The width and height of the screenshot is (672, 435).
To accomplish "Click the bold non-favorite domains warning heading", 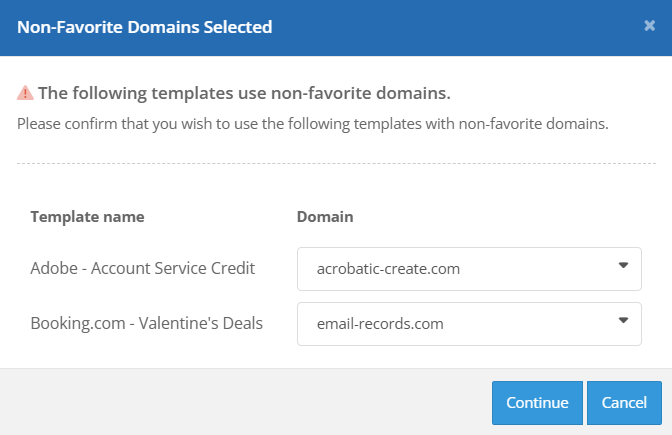I will tap(244, 93).
